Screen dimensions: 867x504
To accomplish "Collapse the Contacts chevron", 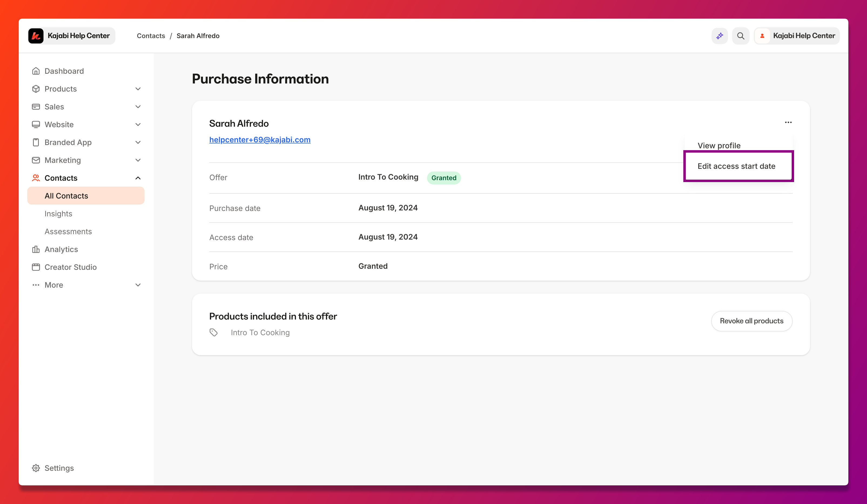I will pyautogui.click(x=138, y=178).
